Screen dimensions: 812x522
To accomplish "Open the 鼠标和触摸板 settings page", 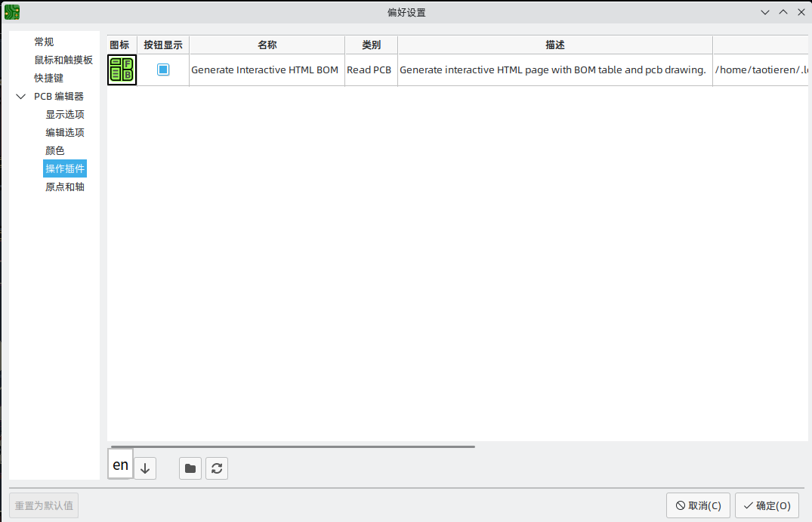I will pyautogui.click(x=63, y=60).
